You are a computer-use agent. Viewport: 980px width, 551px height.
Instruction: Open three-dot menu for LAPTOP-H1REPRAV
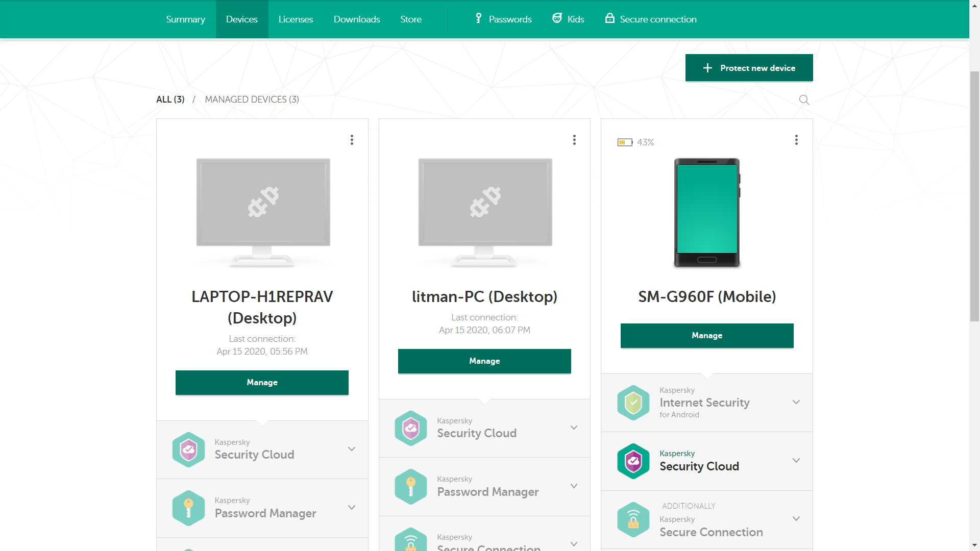click(x=352, y=140)
